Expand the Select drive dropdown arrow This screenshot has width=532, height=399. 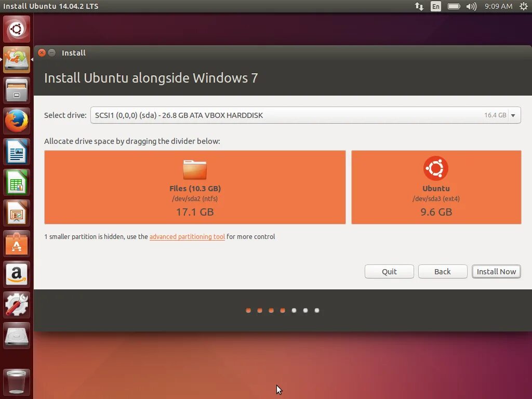pos(513,115)
